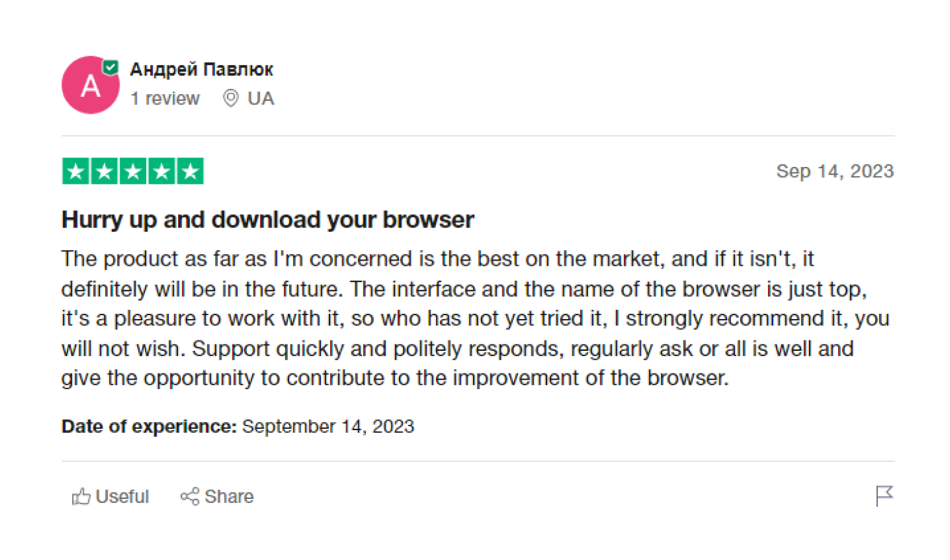
Task: Click the green verified checkmark badge
Action: [111, 67]
